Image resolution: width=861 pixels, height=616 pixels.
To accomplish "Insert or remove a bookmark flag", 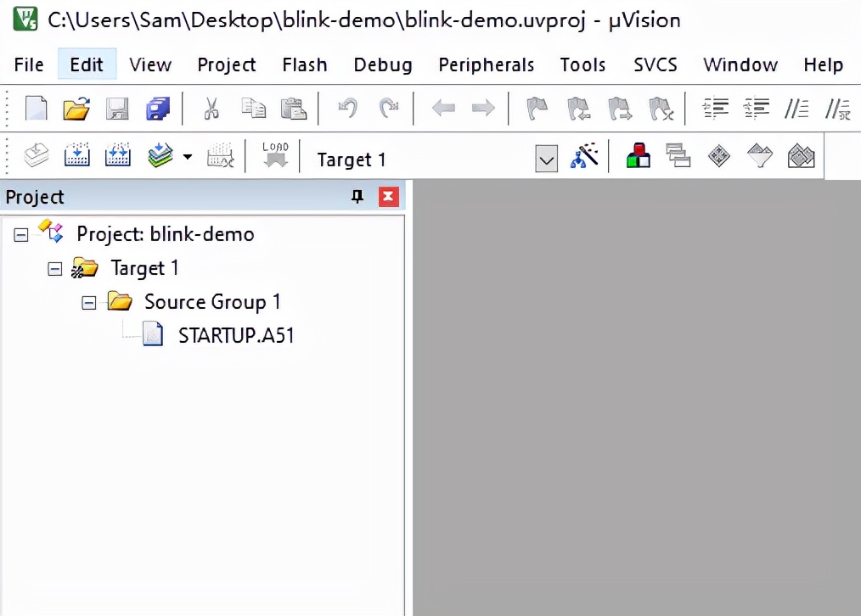I will point(537,108).
